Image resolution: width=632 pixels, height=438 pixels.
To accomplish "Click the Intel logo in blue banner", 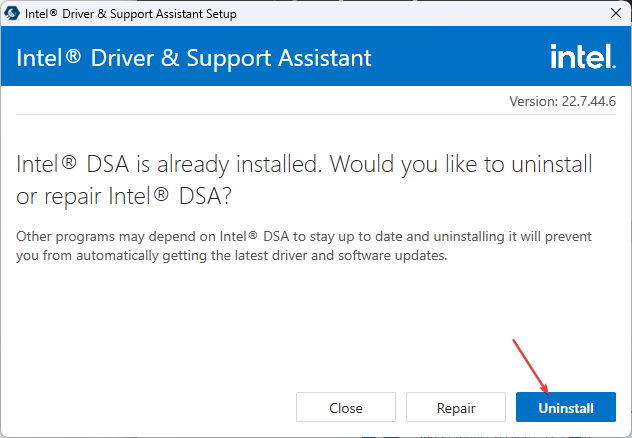I will click(583, 56).
